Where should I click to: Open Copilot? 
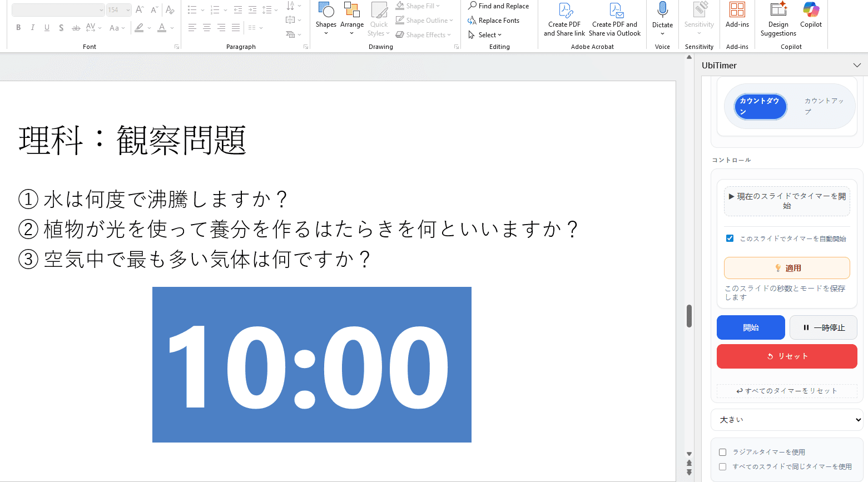point(811,17)
